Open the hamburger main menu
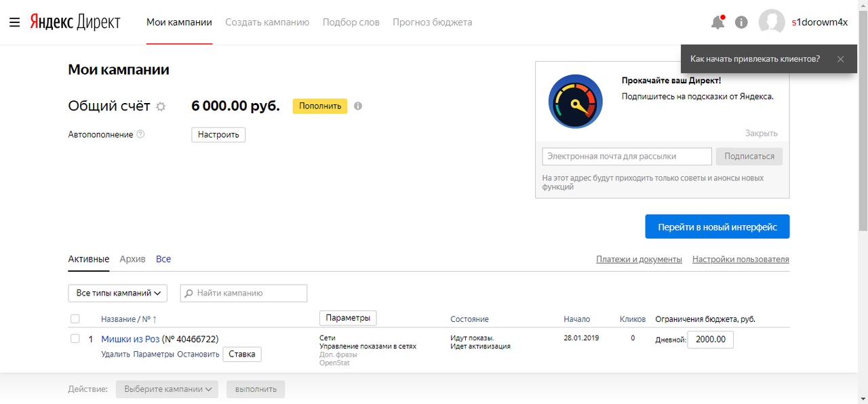The height and width of the screenshot is (404, 868). point(14,22)
